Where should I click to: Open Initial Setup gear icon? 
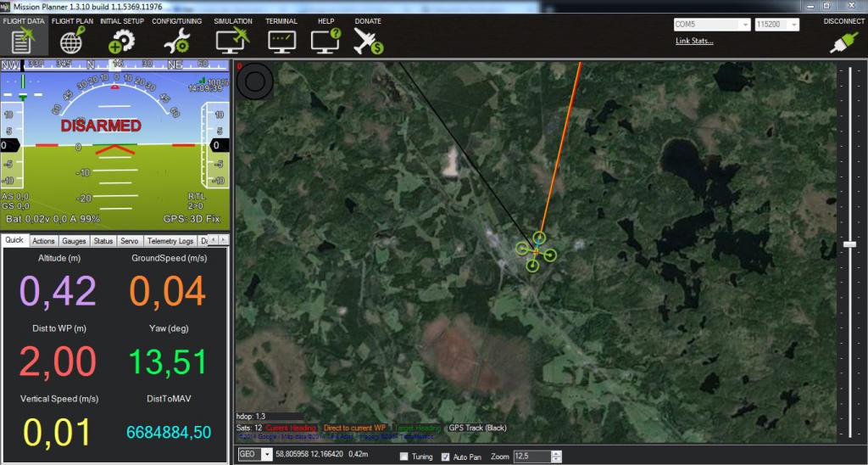122,41
